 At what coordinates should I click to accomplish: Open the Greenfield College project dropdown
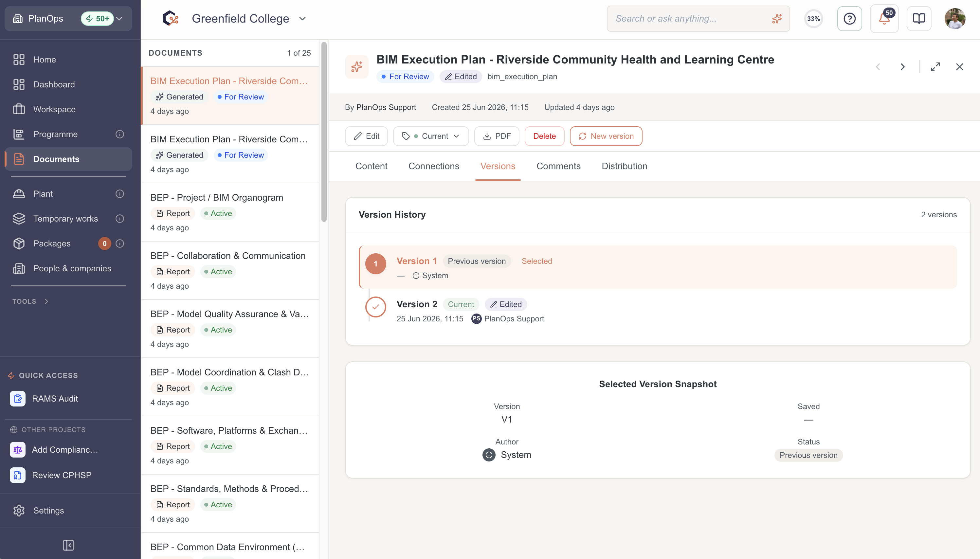click(302, 18)
